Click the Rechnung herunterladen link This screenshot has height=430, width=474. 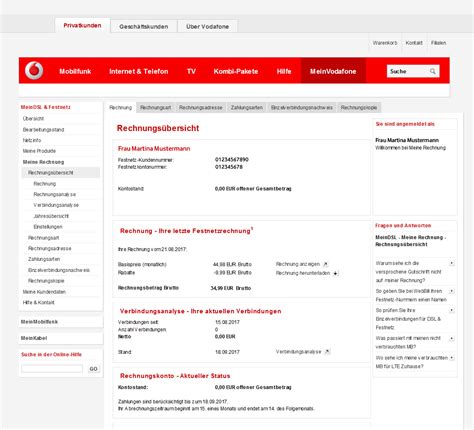(x=303, y=273)
